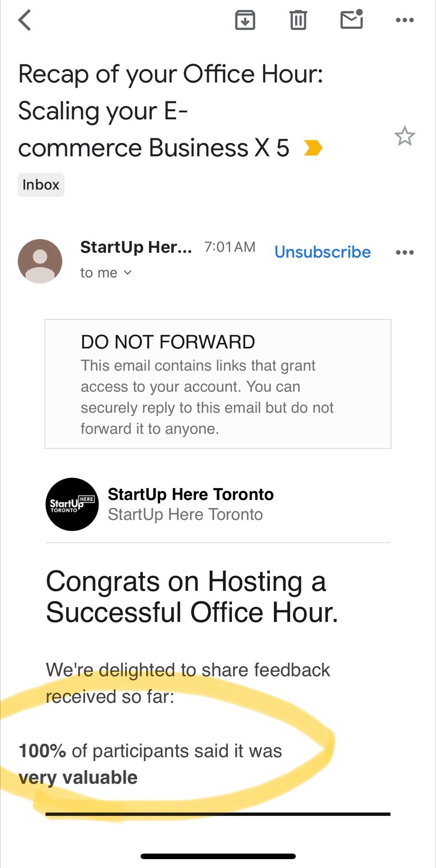Tap the "Congrats on Hosting" heading
The height and width of the screenshot is (868, 436).
(x=192, y=596)
